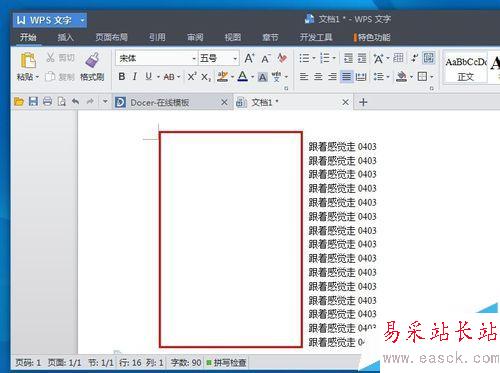This screenshot has height=373, width=500.
Task: Apply paragraph shading fill color
Action: (401, 77)
